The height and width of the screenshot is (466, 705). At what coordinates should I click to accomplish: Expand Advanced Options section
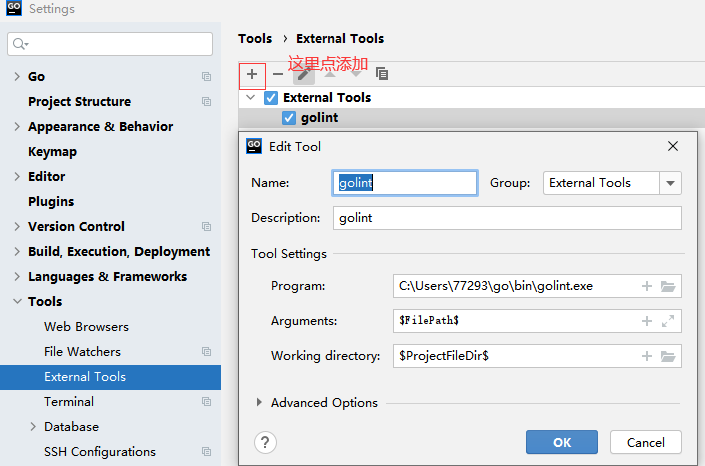click(259, 402)
